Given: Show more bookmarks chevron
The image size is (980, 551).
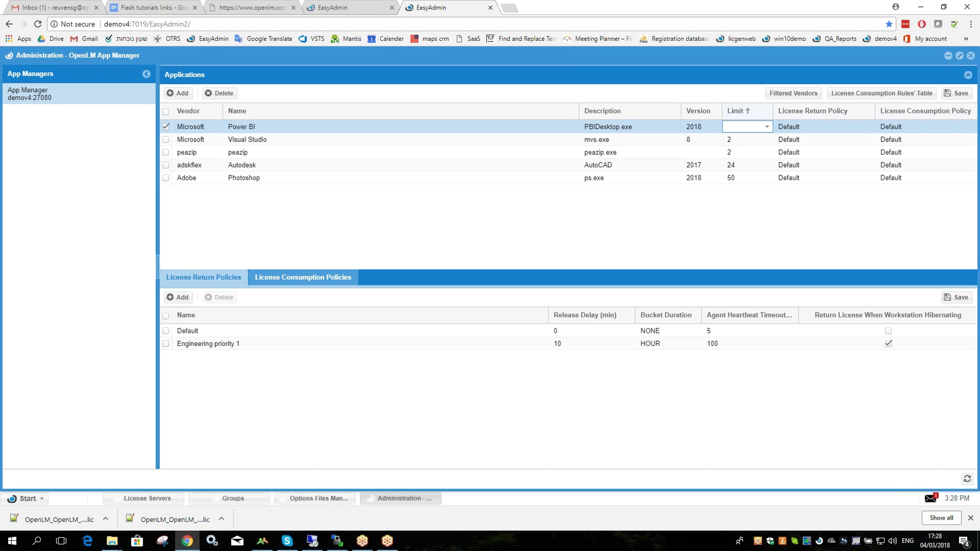Looking at the screenshot, I should [966, 39].
